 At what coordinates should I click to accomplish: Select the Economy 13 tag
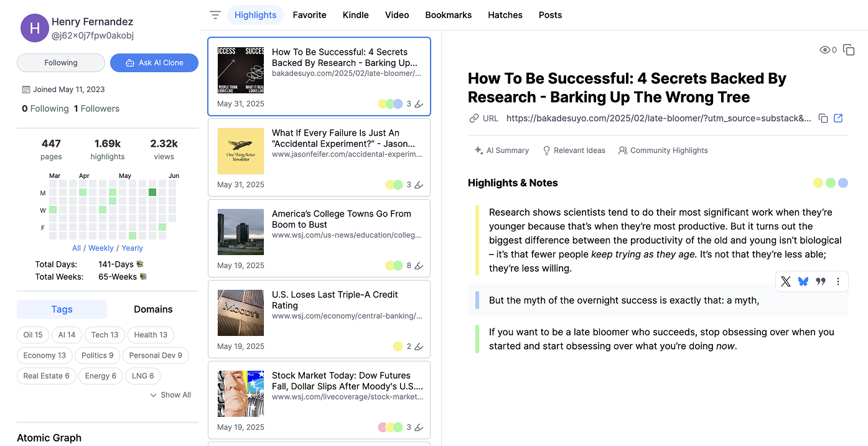pos(44,355)
